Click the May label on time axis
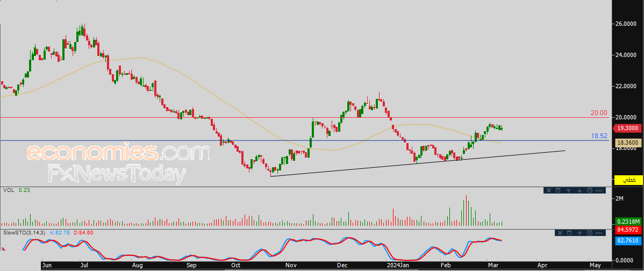Viewport: 644px width, 271px height. point(595,266)
